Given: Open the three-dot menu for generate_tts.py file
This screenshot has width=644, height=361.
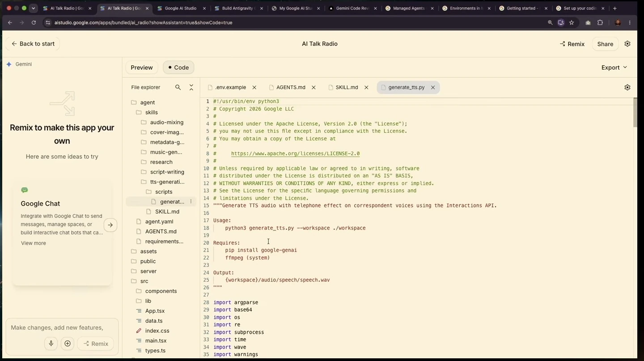Looking at the screenshot, I should coord(191,202).
